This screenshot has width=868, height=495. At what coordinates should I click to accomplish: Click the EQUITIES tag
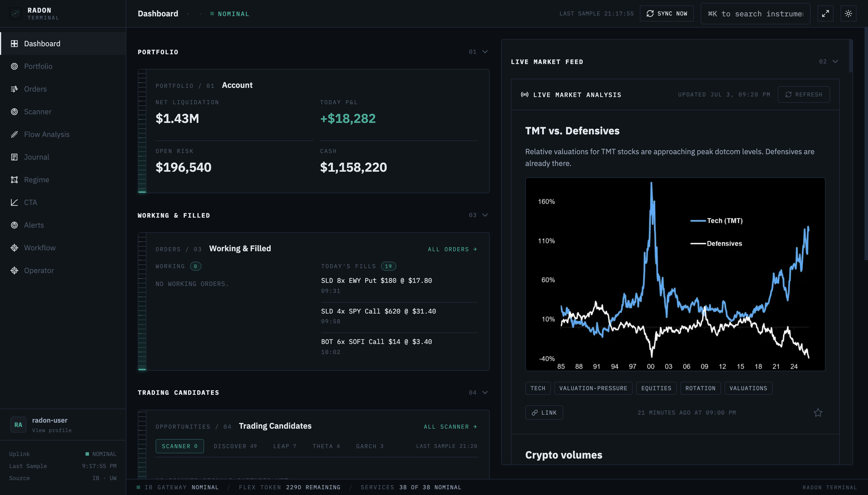[656, 388]
